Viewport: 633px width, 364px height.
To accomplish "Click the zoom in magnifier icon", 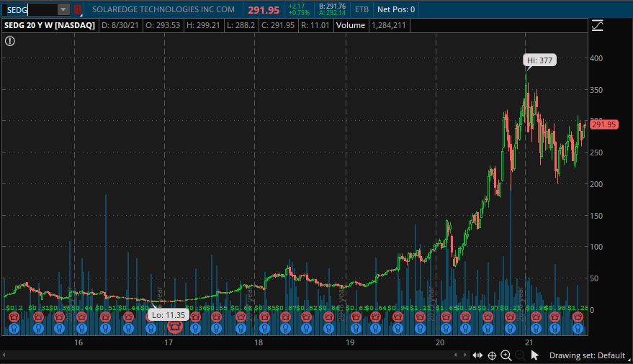I will coord(506,355).
